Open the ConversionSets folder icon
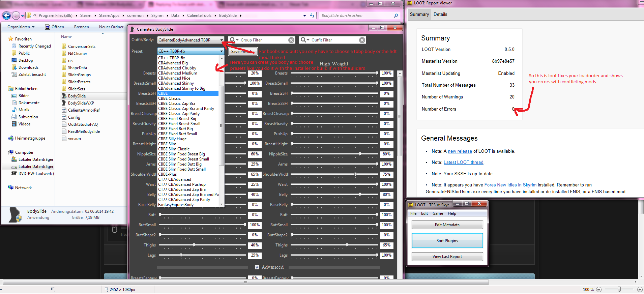 tap(64, 47)
